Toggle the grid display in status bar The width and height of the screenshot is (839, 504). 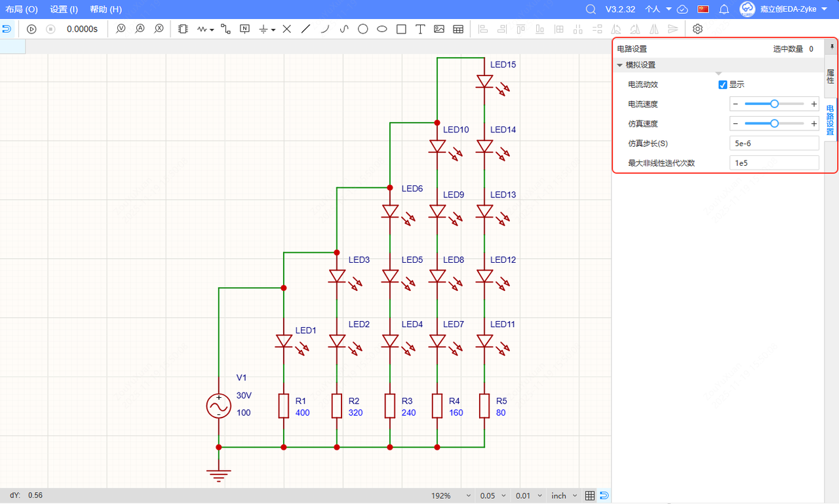[589, 495]
